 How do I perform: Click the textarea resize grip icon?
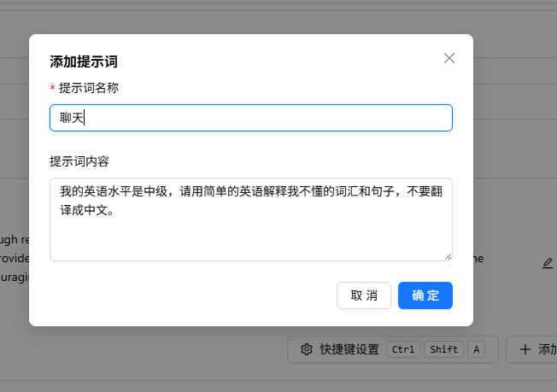point(448,257)
